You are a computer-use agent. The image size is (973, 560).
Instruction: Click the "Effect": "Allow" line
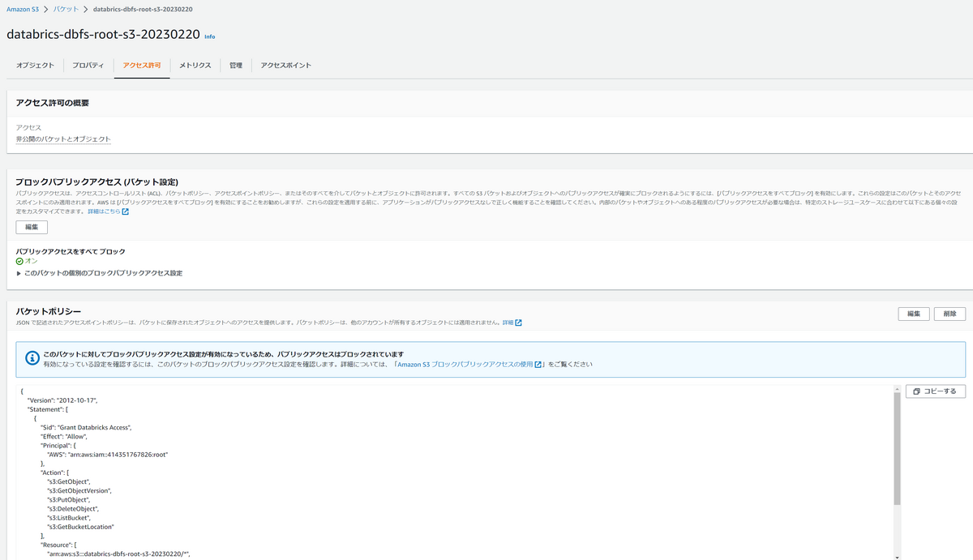(x=64, y=436)
